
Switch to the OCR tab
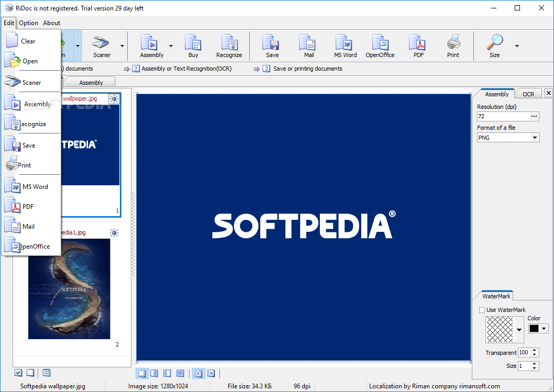528,94
